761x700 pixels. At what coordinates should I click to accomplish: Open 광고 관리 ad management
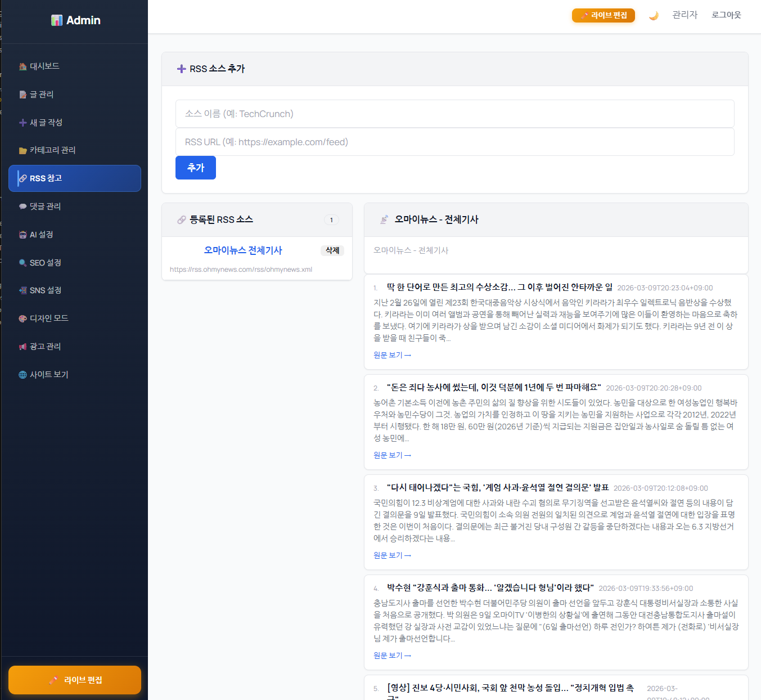point(45,347)
